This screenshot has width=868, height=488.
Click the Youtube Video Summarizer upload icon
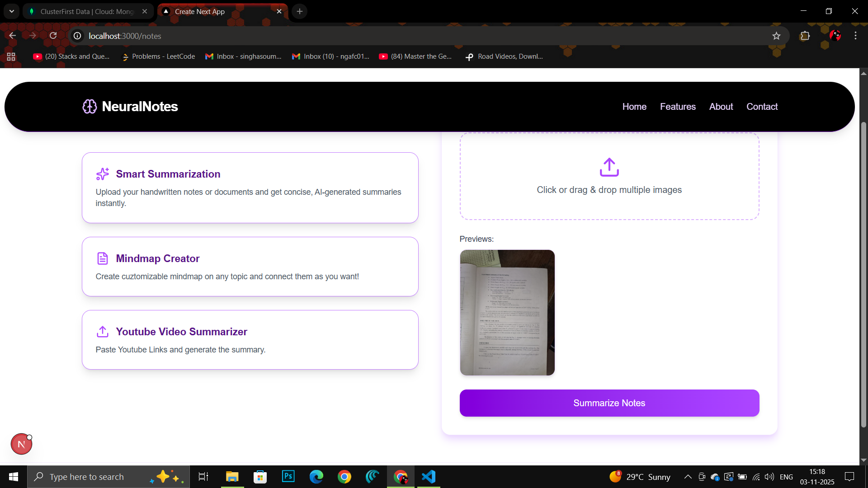103,332
